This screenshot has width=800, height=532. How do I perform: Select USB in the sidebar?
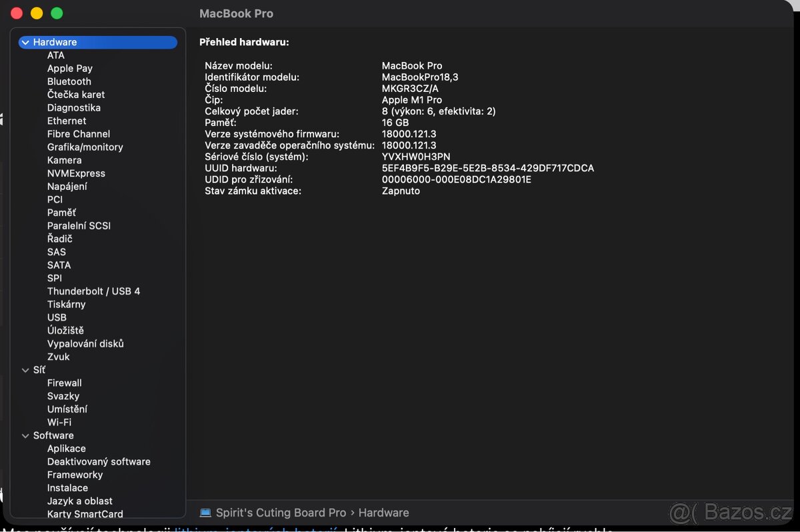(x=57, y=317)
